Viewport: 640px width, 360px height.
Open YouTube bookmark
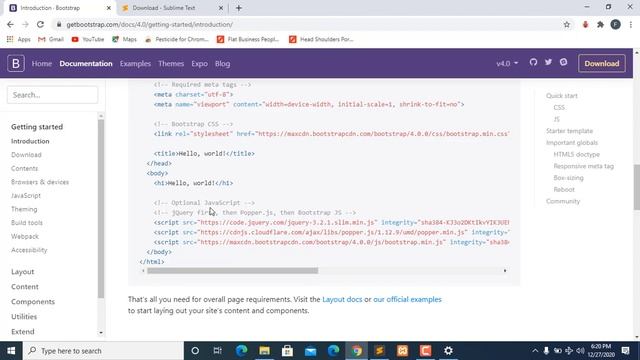(x=88, y=39)
